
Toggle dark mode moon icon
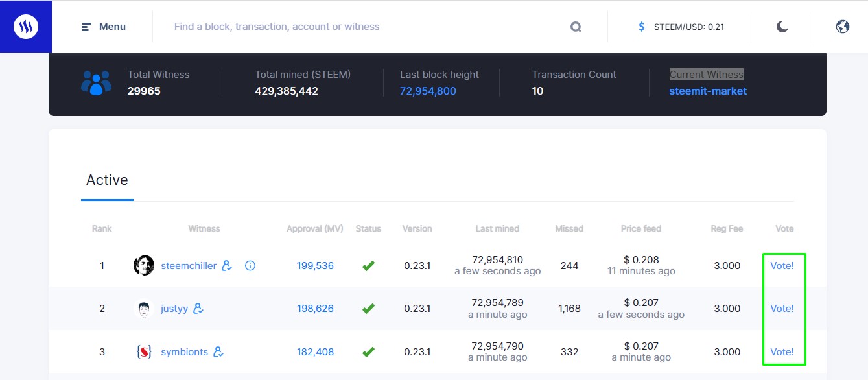[782, 27]
